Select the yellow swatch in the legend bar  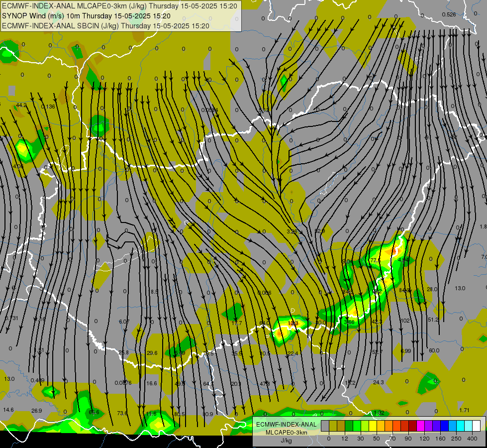[373, 426]
